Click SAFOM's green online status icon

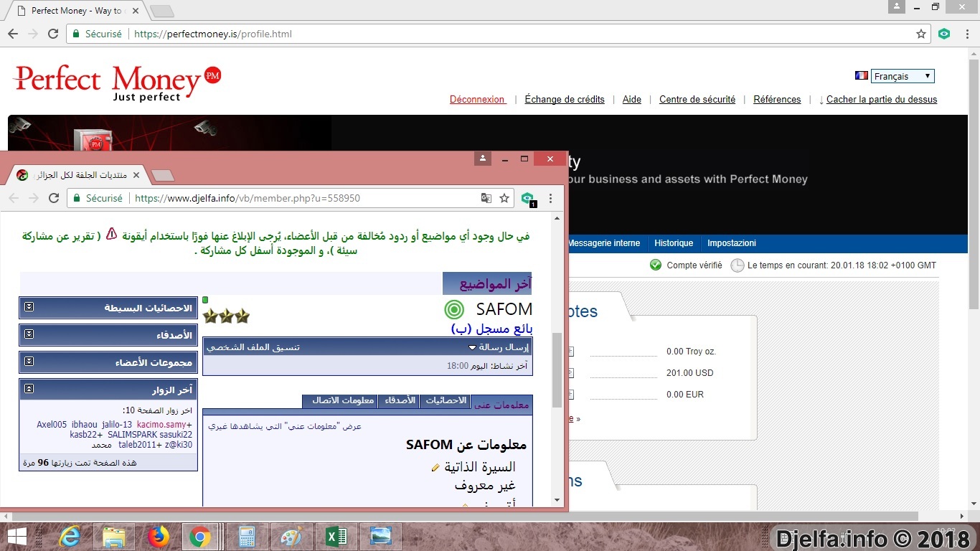pos(454,309)
